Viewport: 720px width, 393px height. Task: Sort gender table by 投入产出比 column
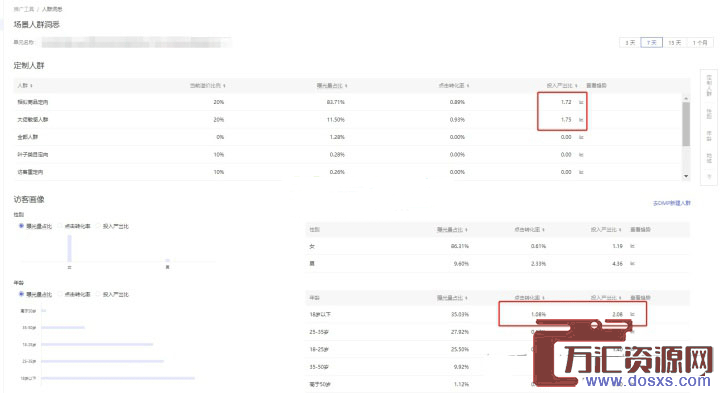pos(606,229)
